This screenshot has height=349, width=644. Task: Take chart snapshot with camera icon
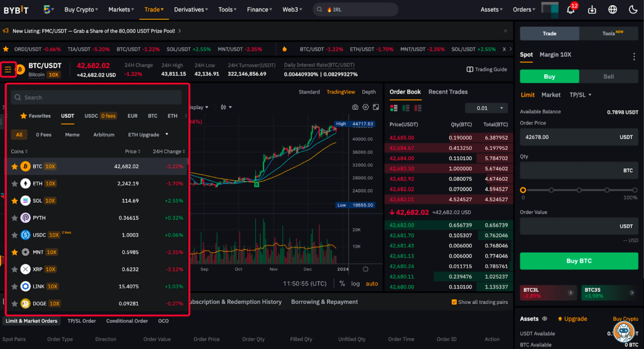[355, 107]
